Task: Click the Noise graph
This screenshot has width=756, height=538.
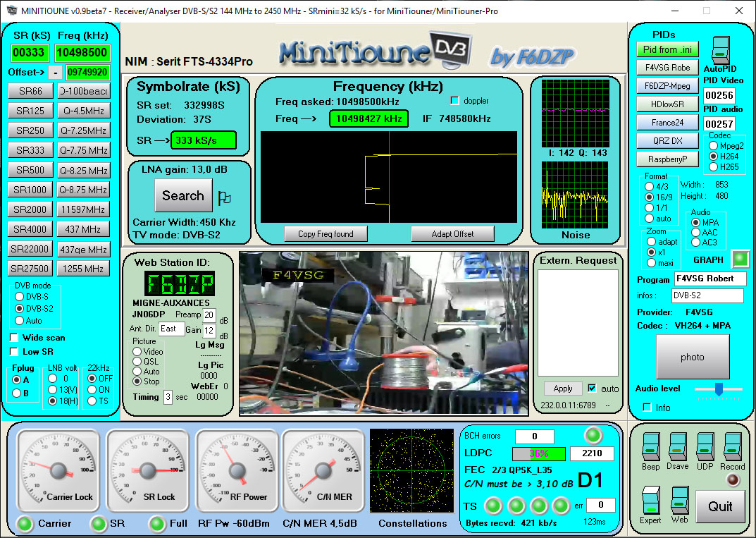Action: (575, 195)
